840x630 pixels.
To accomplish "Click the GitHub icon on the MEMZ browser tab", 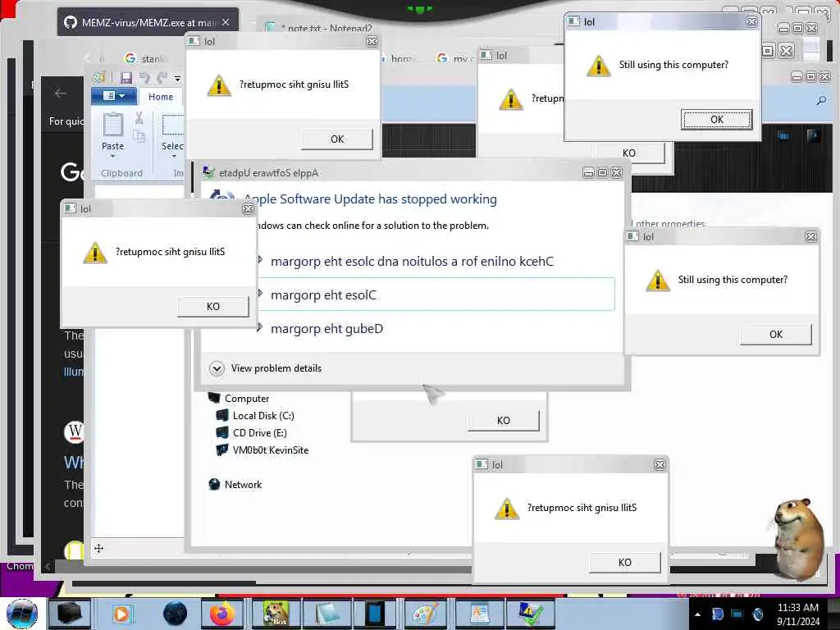I will (71, 22).
